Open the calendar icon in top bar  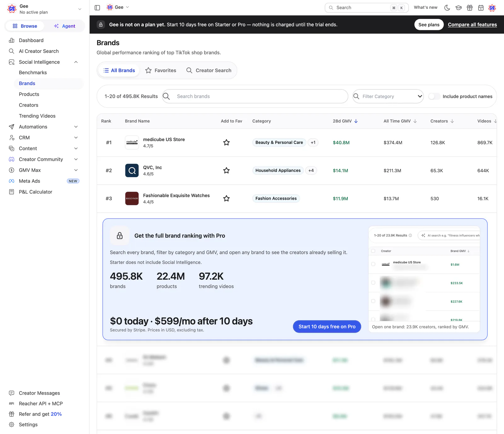[481, 8]
